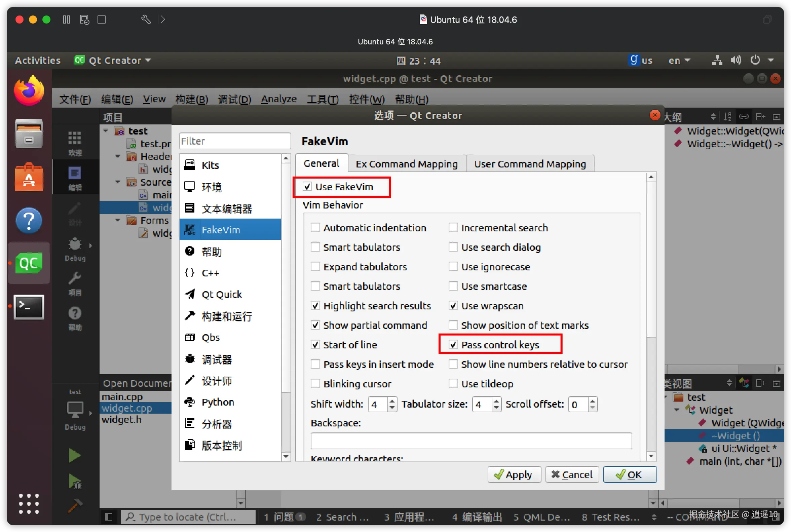Open the en input language dropdown
Screen dimensions: 791x532
coord(679,61)
